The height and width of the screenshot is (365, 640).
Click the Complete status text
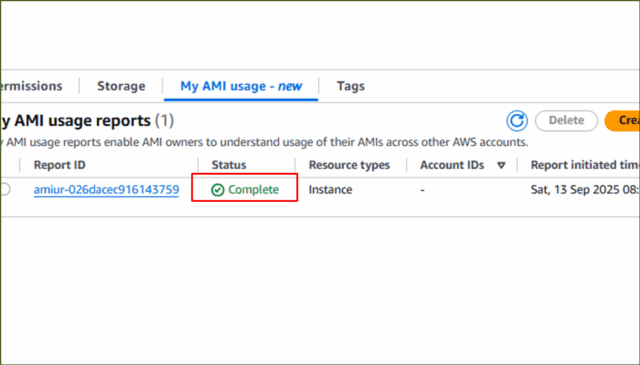pos(253,190)
